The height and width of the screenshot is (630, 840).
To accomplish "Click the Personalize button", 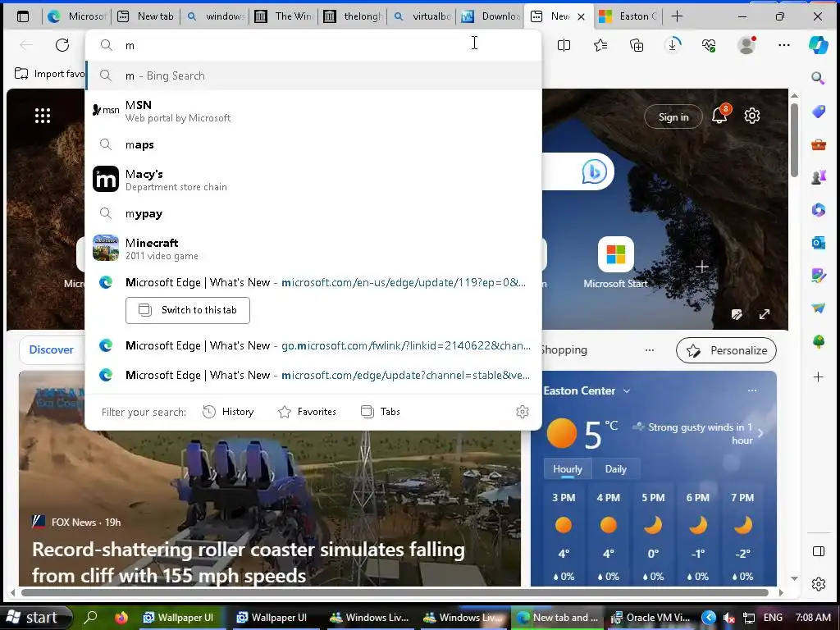I will pyautogui.click(x=727, y=350).
